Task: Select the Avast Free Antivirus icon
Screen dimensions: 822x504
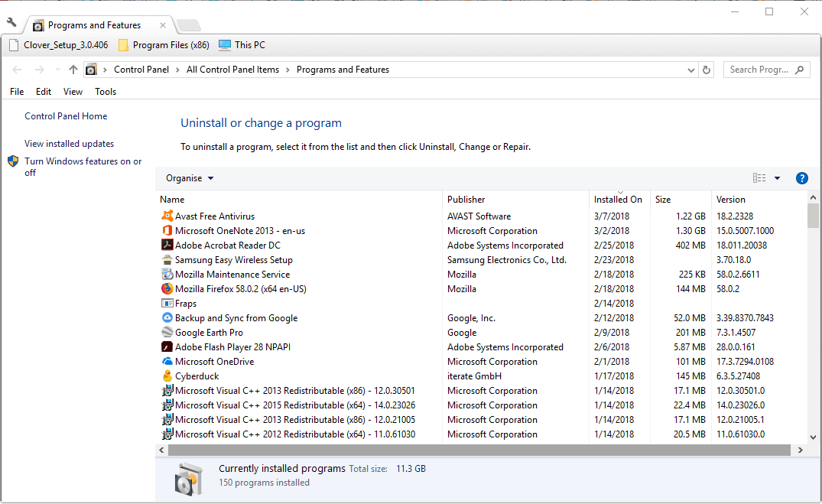Action: pos(167,216)
